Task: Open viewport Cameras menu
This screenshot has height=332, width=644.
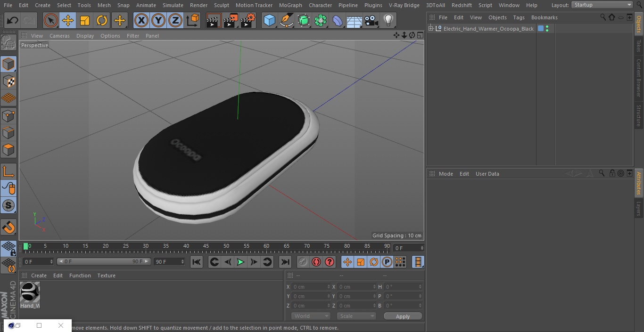Action: click(x=59, y=36)
